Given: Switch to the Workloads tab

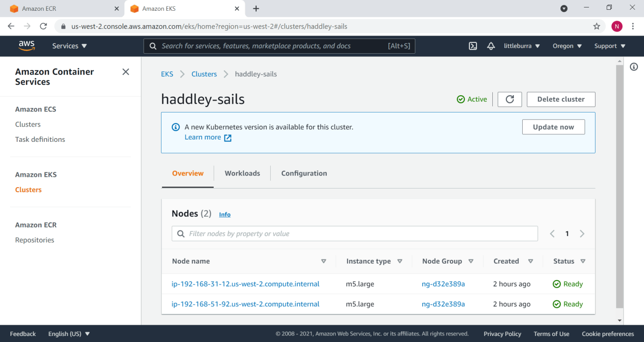Looking at the screenshot, I should [242, 173].
